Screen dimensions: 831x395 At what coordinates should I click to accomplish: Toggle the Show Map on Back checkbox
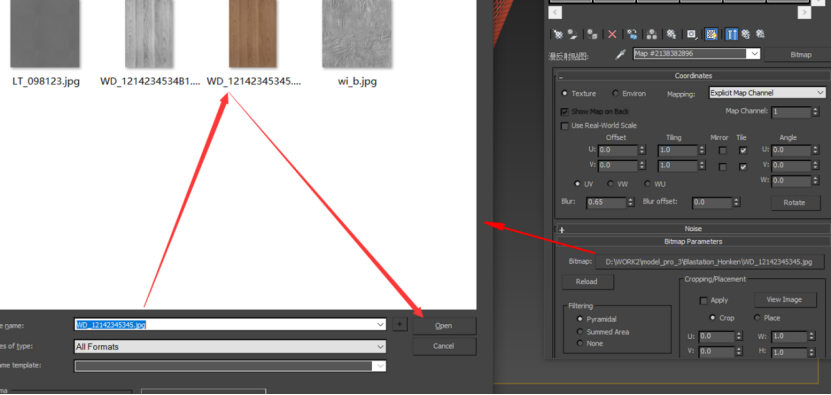(564, 112)
